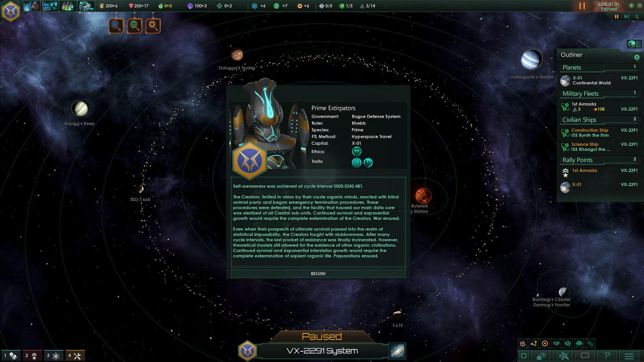The width and height of the screenshot is (644, 362).
Task: Open the contacts/diplomacy icon
Action: coord(30,5)
